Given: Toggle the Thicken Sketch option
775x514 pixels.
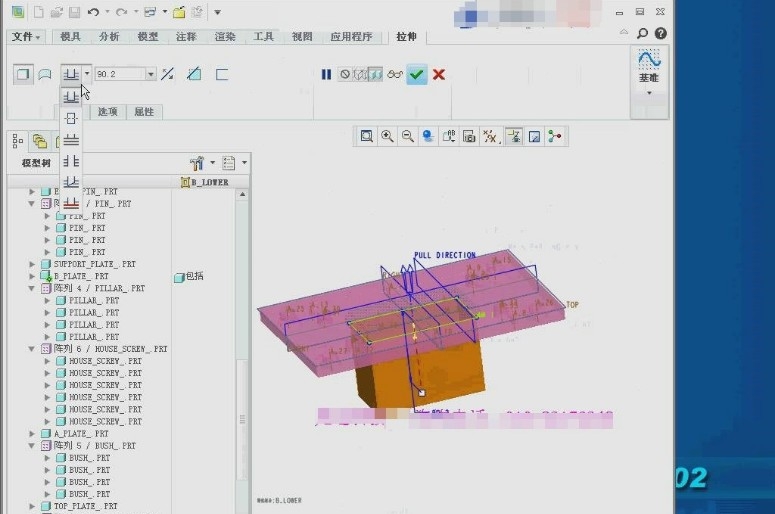Looking at the screenshot, I should tap(222, 75).
